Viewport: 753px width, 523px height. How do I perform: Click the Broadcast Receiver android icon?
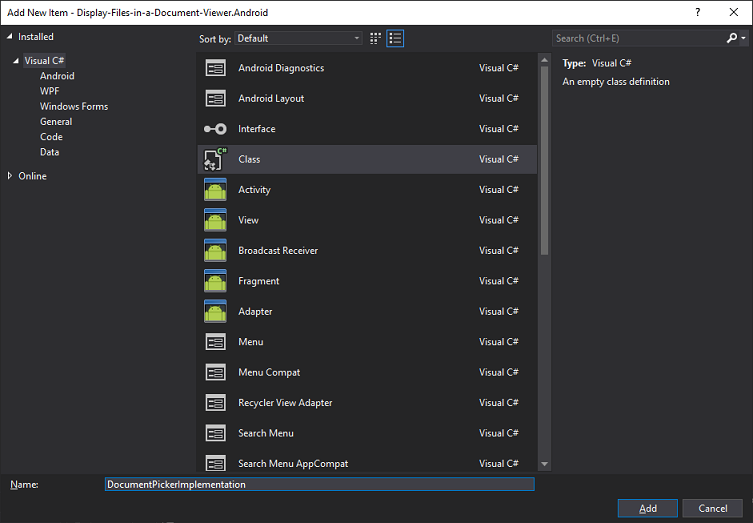click(215, 251)
